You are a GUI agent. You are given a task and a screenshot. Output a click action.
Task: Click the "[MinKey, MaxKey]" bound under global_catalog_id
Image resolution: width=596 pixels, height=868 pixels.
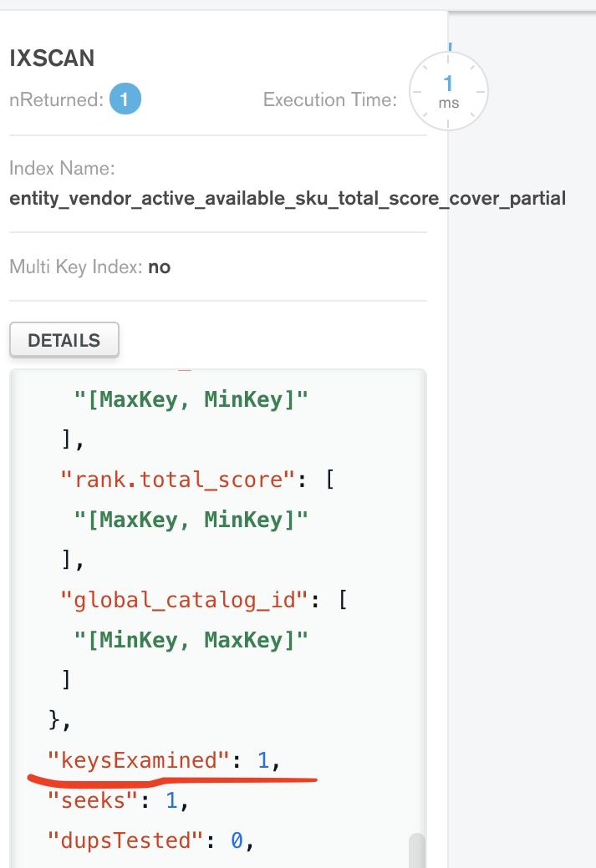coord(191,640)
